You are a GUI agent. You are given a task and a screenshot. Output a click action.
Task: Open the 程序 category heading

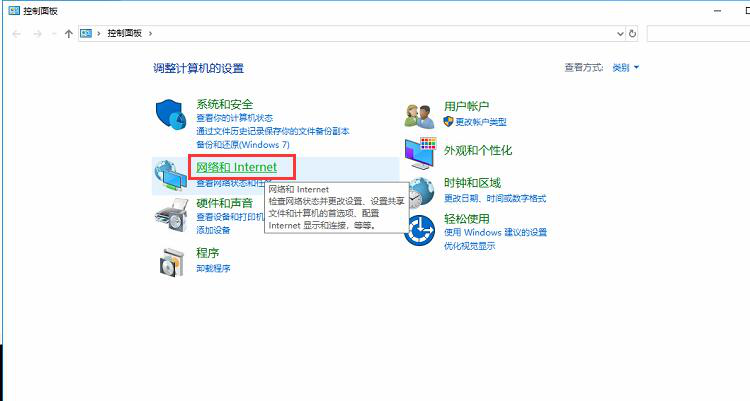208,253
